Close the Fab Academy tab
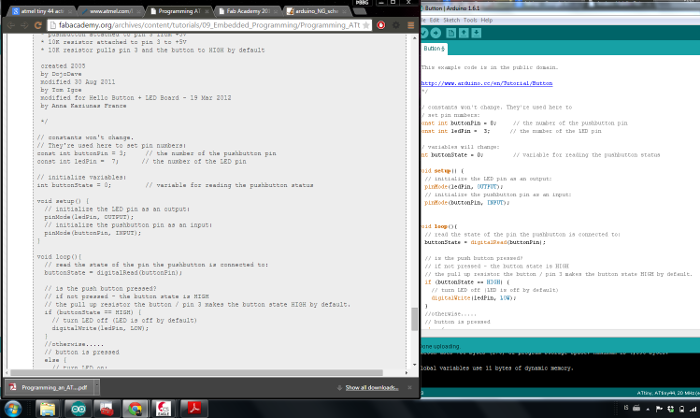This screenshot has height=418, width=700. tap(275, 11)
